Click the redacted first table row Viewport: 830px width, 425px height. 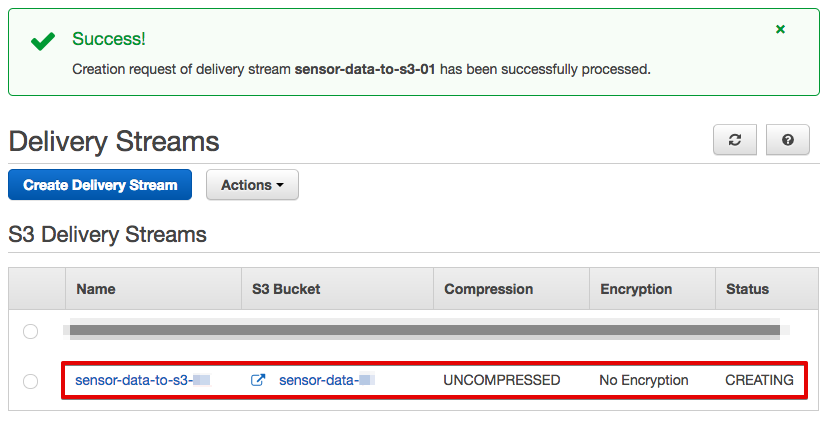pyautogui.click(x=413, y=331)
